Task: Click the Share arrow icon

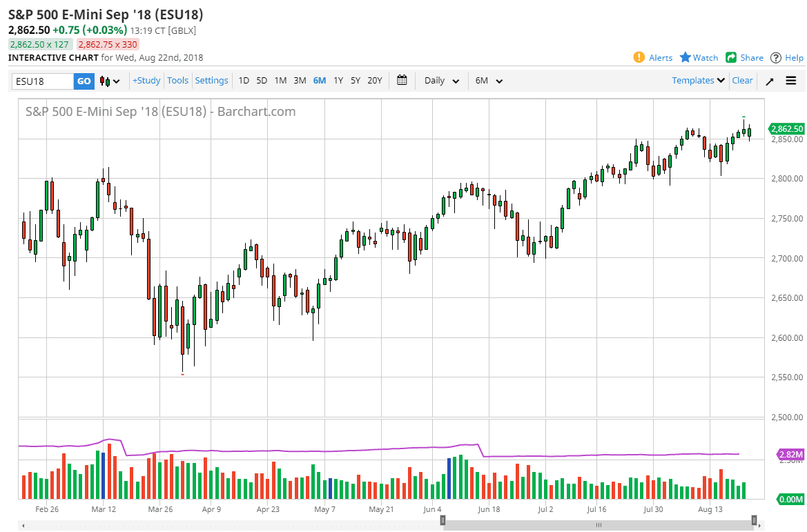Action: pos(731,57)
